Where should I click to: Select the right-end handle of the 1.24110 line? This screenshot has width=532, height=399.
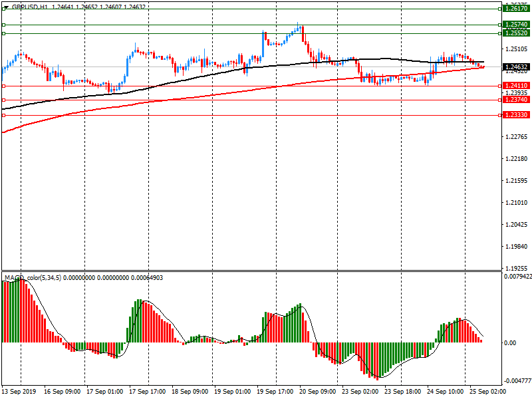click(500, 86)
